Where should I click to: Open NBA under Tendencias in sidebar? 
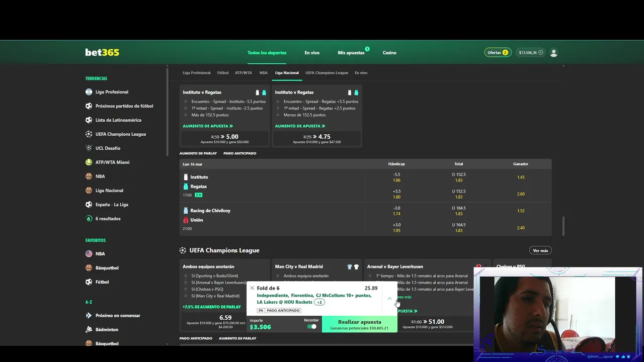[100, 176]
